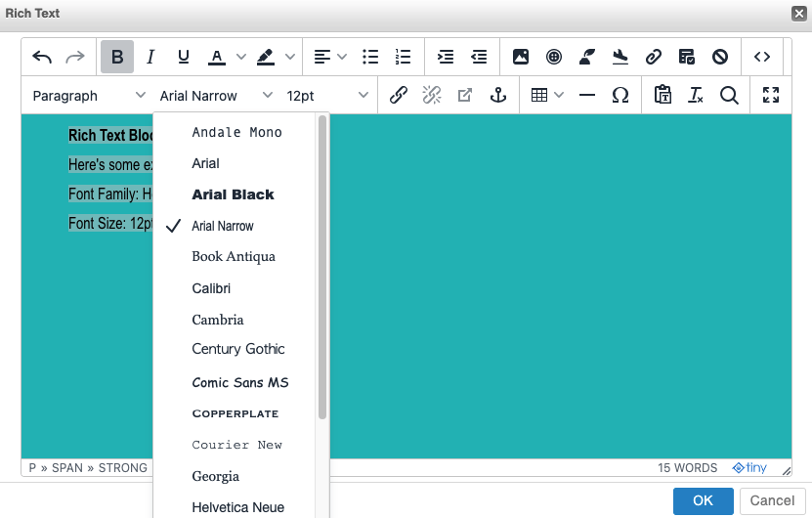Apply text color with A icon

[x=217, y=57]
